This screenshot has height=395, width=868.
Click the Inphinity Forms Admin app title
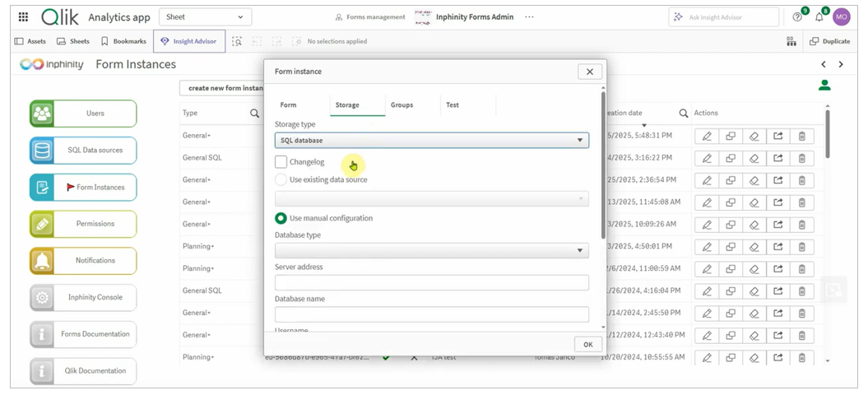pyautogui.click(x=475, y=17)
